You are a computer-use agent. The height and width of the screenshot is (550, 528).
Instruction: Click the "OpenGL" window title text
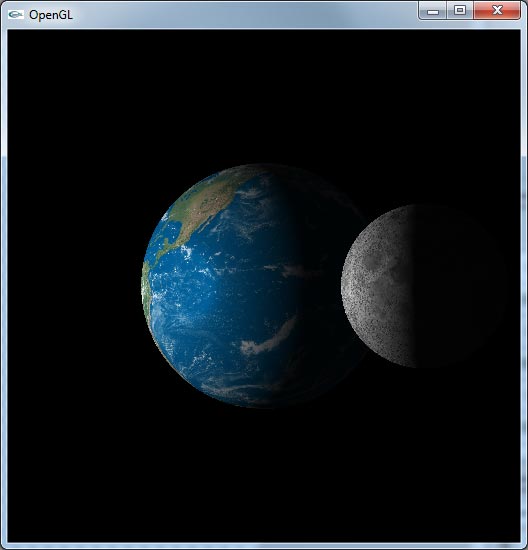(x=51, y=15)
